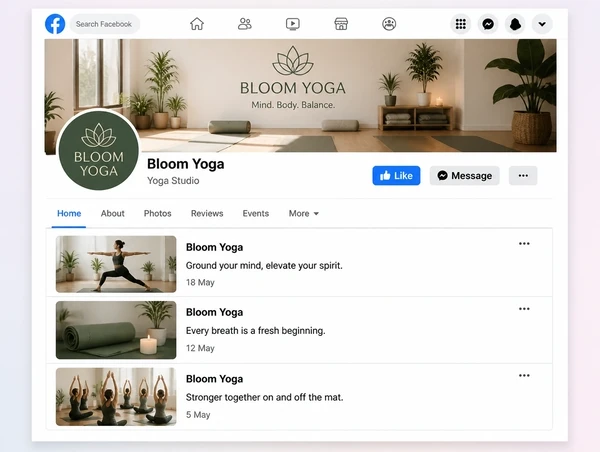The height and width of the screenshot is (452, 600).
Task: Open the warrior pose post thumbnail
Action: (x=116, y=264)
